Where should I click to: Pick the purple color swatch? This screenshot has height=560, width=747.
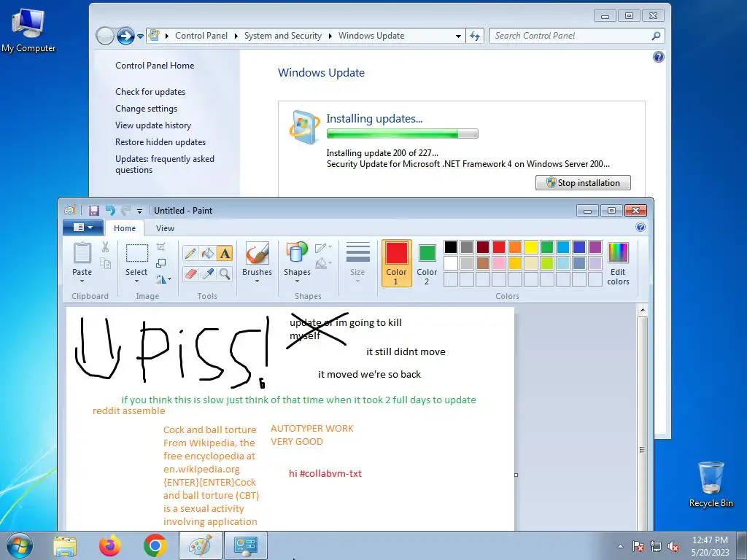(x=595, y=247)
